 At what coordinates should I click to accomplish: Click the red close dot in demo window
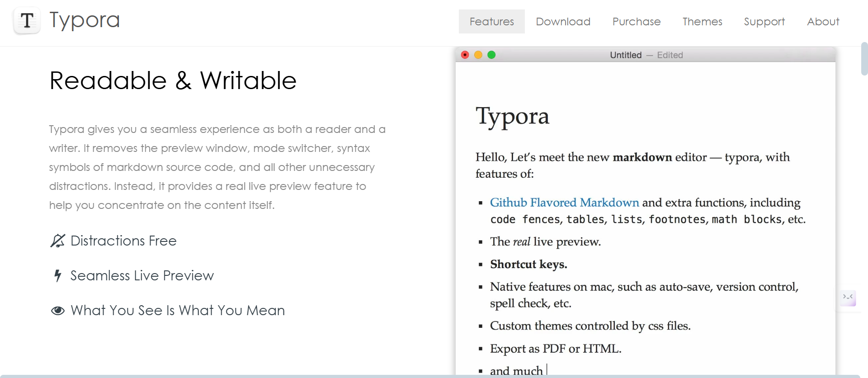465,55
